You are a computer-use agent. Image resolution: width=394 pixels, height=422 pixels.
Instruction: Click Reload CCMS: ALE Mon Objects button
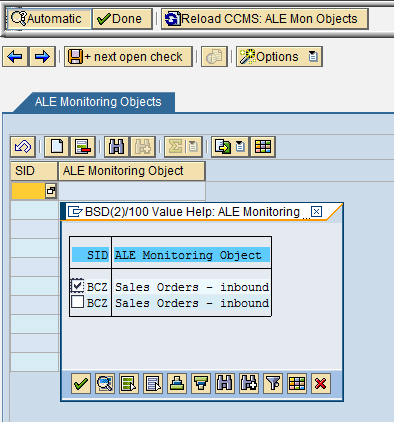coord(265,19)
